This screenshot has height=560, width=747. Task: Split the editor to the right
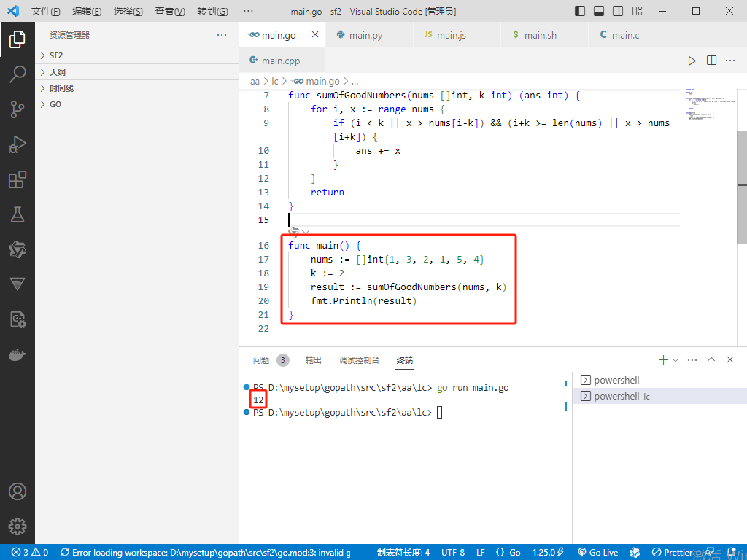pos(711,61)
